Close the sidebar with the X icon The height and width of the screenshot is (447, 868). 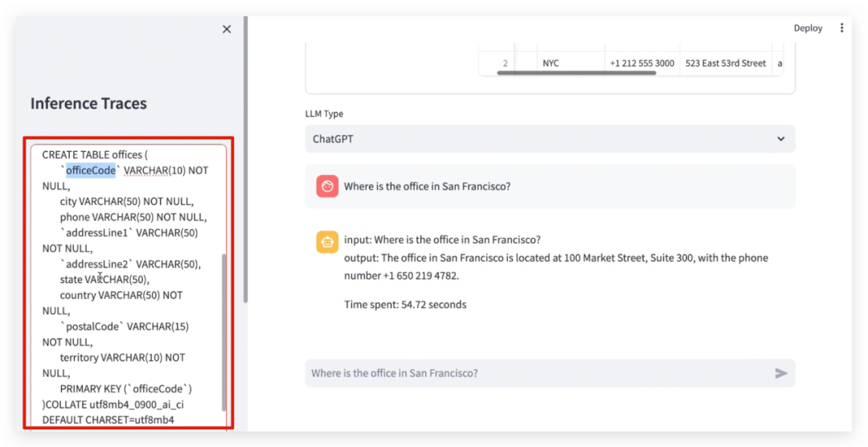(x=227, y=30)
